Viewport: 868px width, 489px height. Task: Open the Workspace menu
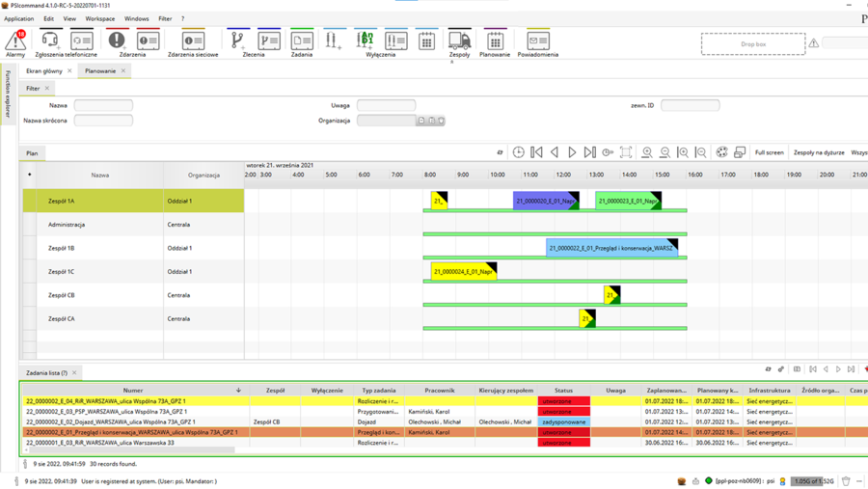point(100,19)
